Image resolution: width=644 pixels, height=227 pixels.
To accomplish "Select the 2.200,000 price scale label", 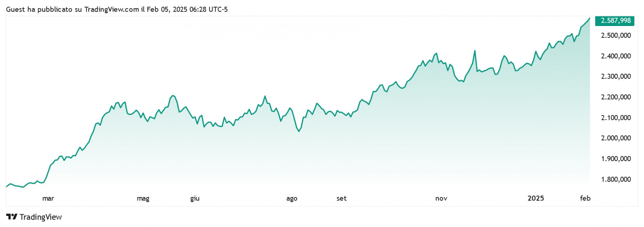I will pos(616,97).
